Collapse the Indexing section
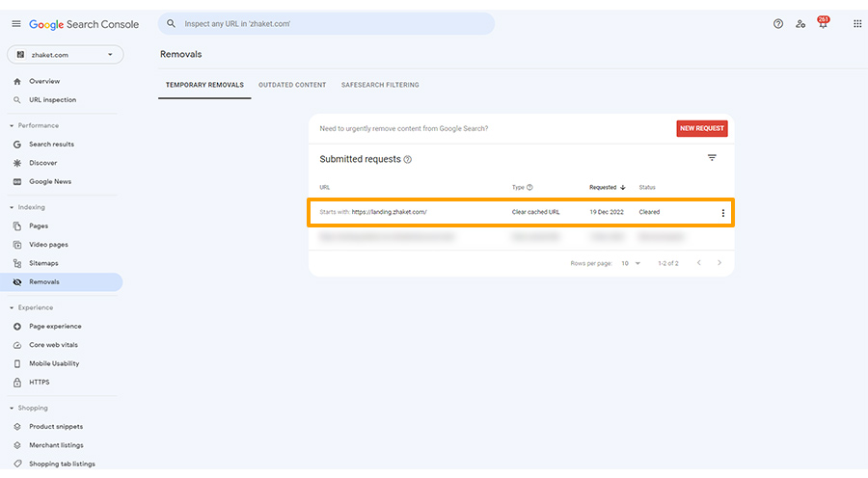868x478 pixels. tap(12, 207)
